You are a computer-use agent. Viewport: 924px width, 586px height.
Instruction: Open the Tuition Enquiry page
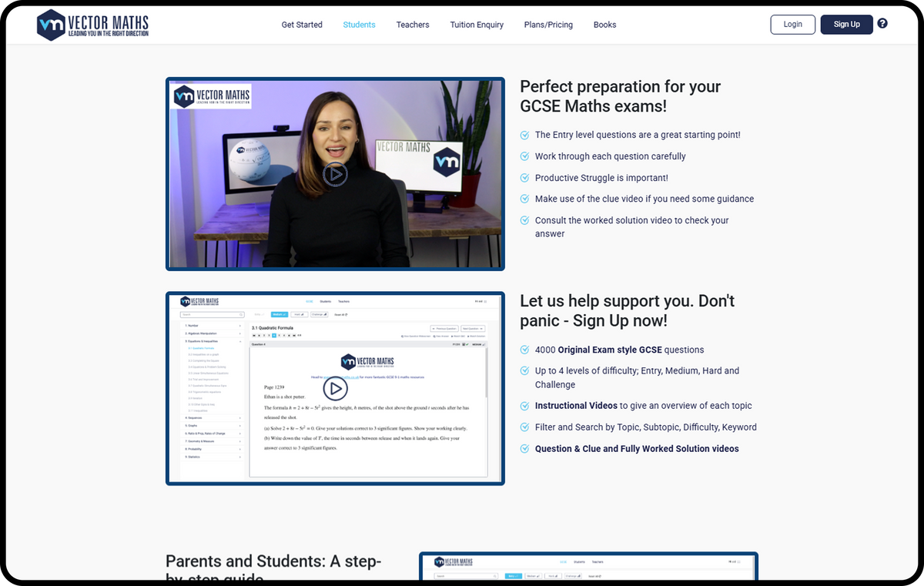point(477,25)
